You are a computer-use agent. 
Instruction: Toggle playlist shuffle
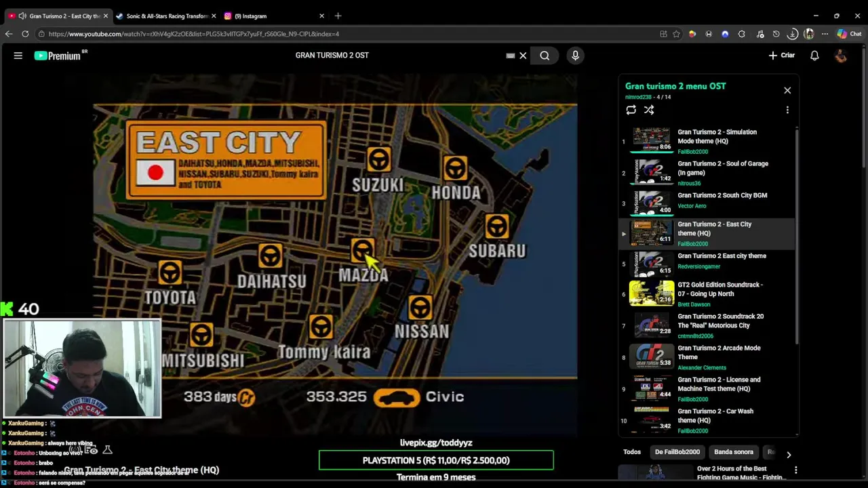click(x=649, y=110)
